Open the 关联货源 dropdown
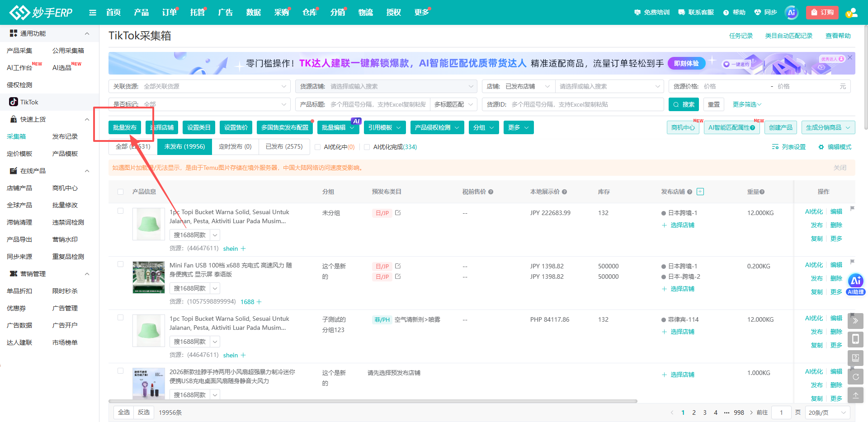This screenshot has height=422, width=868. [x=199, y=86]
